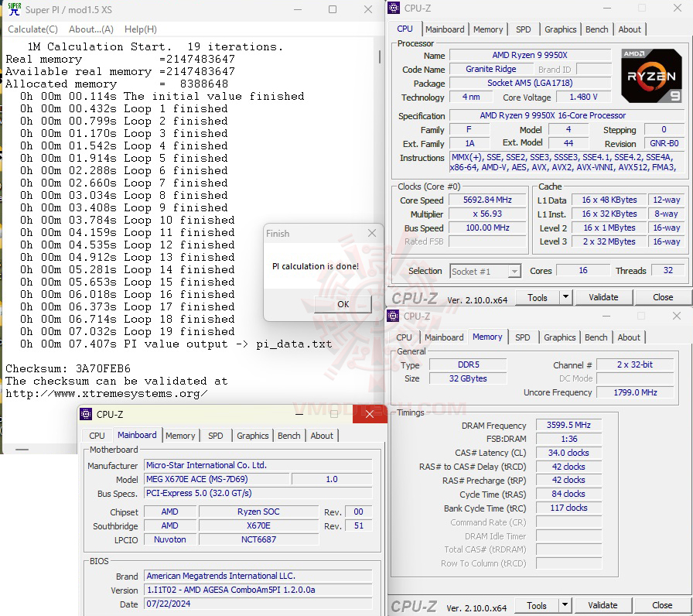Screen dimensions: 693x616
Task: Click the AMD Ryzen 9 logo image
Action: 651,76
